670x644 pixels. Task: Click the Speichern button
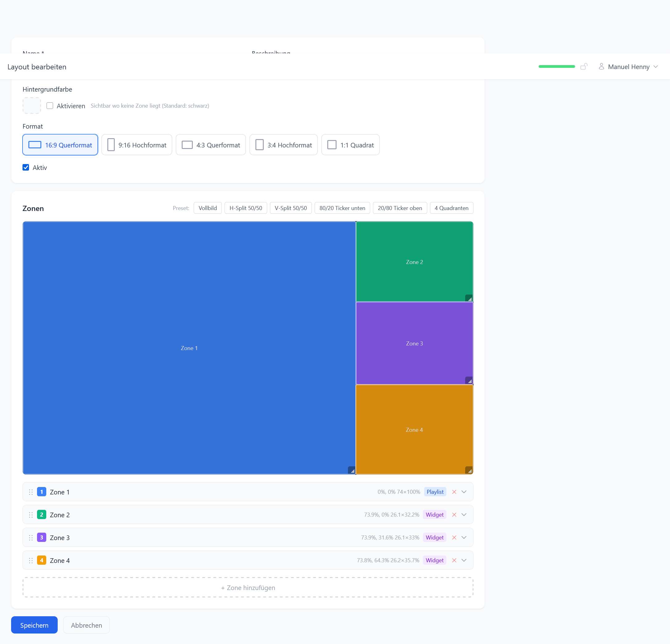[34, 625]
